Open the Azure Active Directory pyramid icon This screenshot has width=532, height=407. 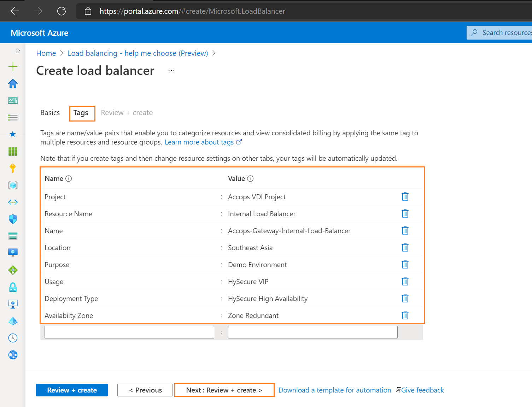tap(13, 321)
